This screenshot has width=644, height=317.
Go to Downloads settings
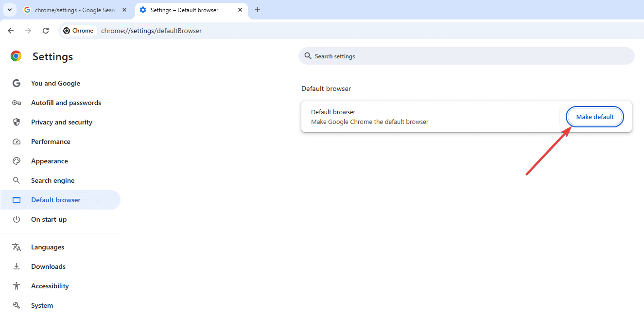click(48, 266)
